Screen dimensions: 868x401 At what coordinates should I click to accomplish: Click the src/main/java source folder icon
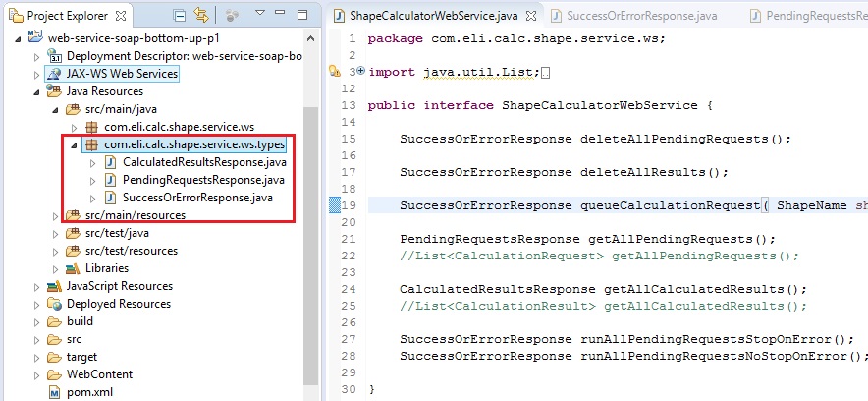pyautogui.click(x=73, y=109)
